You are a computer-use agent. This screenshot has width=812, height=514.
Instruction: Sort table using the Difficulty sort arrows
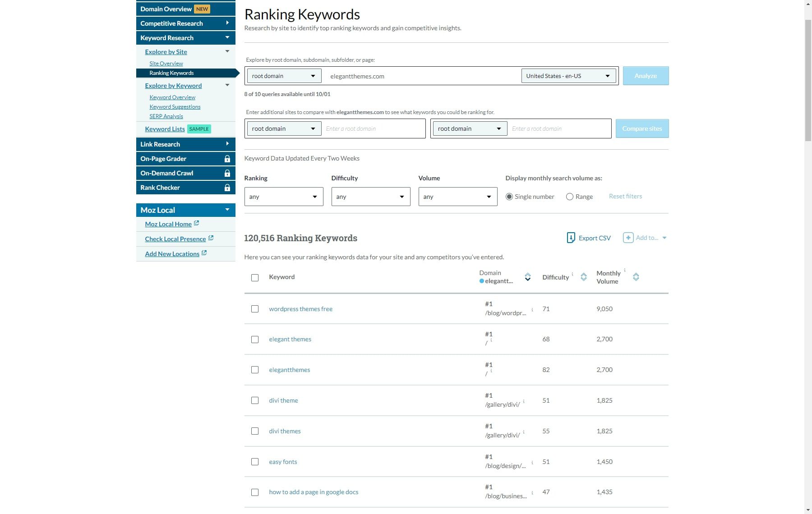pyautogui.click(x=584, y=277)
